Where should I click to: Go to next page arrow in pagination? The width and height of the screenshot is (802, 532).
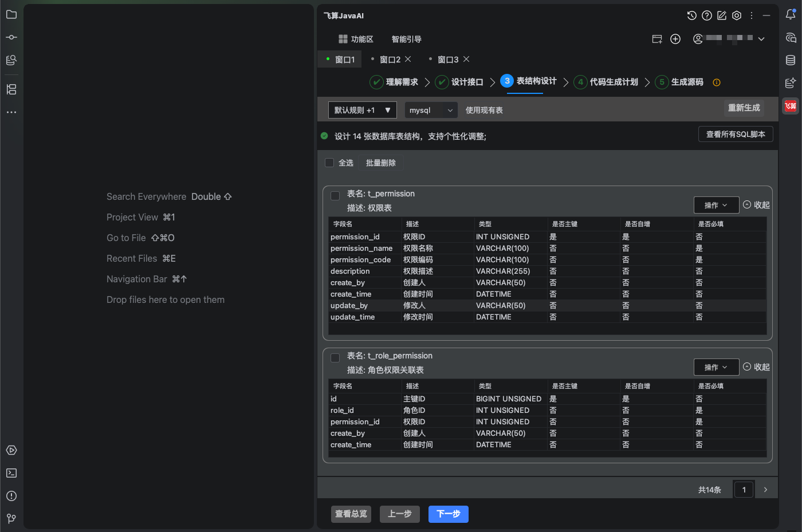(x=765, y=490)
